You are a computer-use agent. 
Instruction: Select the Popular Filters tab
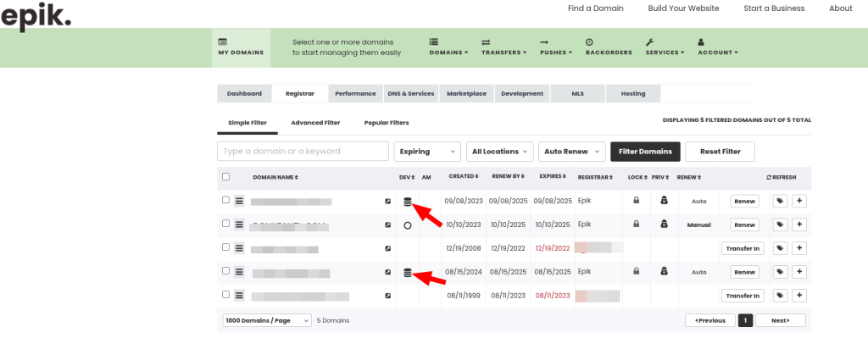pyautogui.click(x=387, y=123)
